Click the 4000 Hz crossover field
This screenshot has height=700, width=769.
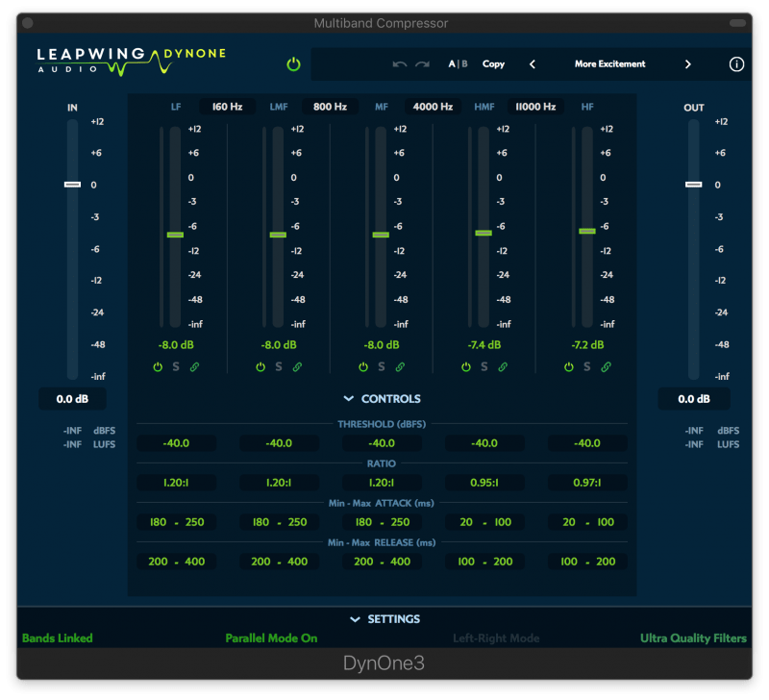point(433,107)
